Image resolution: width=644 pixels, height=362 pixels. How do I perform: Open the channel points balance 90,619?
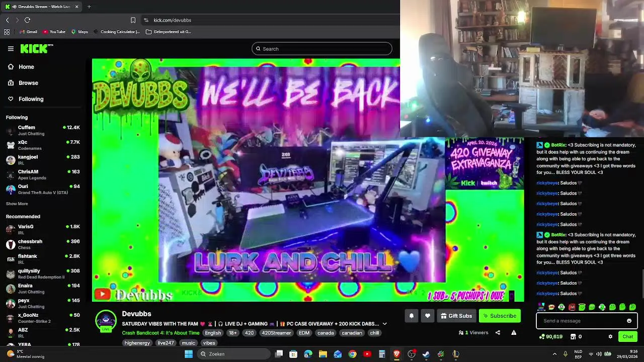click(x=551, y=336)
